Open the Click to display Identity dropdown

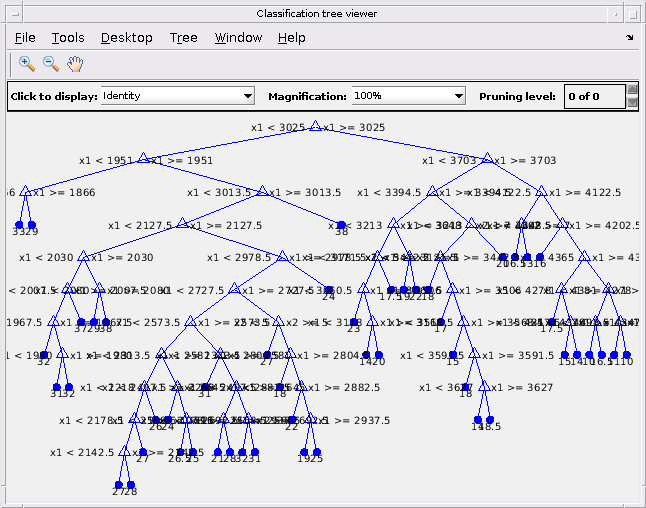click(178, 96)
